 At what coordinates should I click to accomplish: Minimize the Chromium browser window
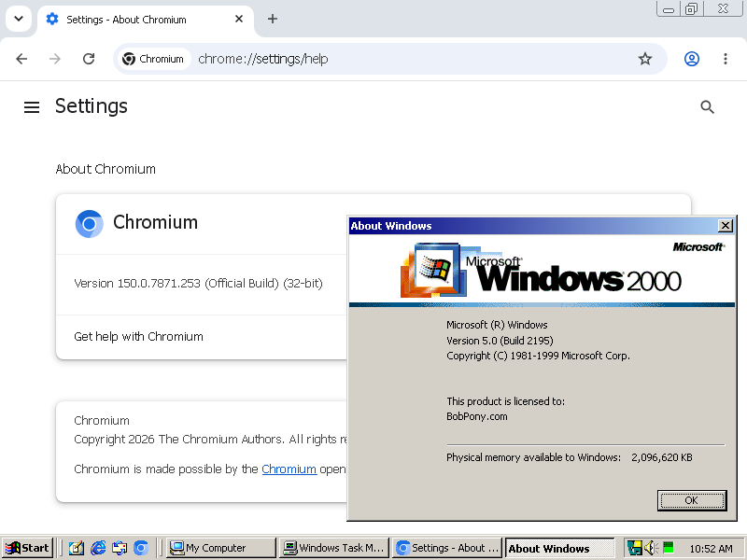669,9
